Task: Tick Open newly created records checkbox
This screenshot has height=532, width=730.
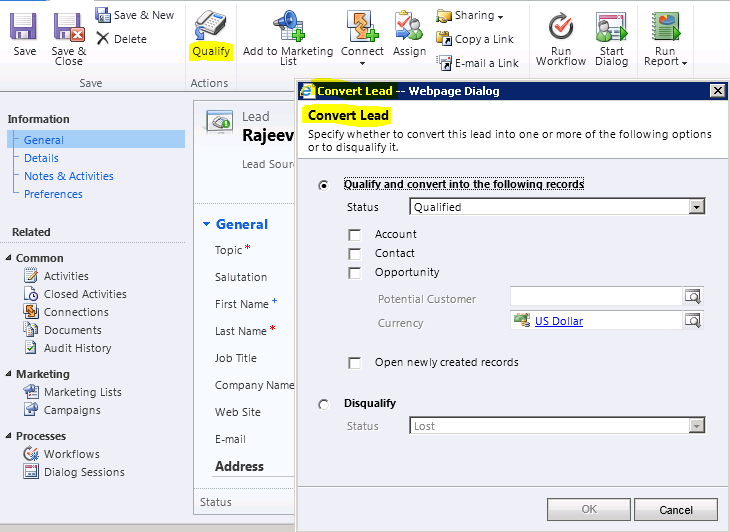Action: pos(354,363)
